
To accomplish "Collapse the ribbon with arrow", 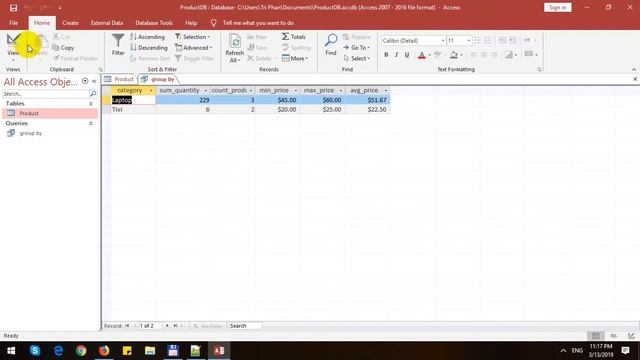I will click(x=634, y=69).
